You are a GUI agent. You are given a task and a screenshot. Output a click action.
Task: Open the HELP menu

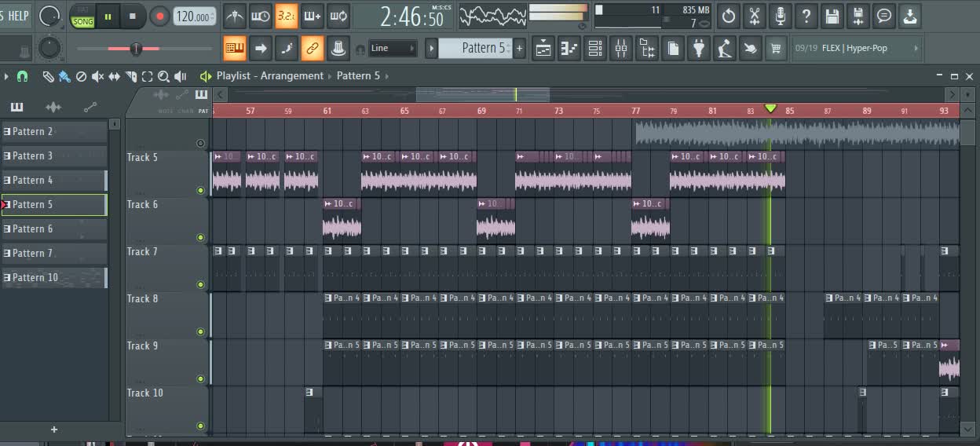point(16,16)
